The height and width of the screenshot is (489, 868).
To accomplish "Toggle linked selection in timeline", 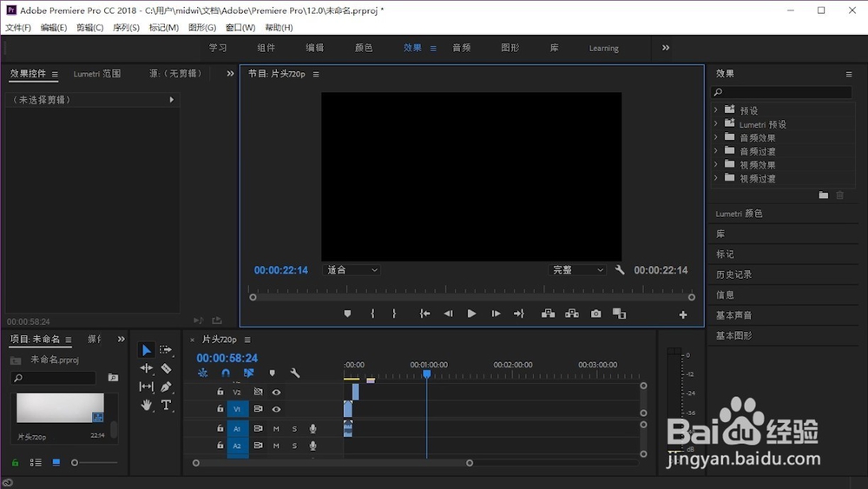I will (248, 373).
